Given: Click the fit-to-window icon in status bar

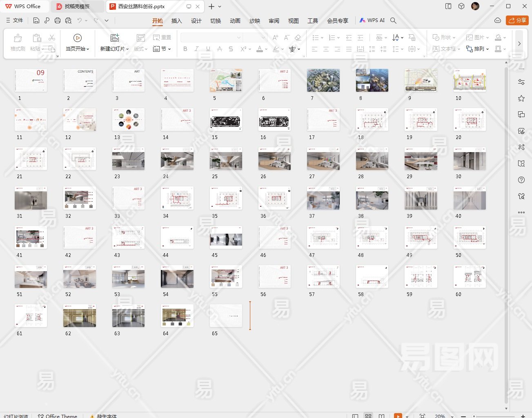Looking at the screenshot, I should 422,416.
